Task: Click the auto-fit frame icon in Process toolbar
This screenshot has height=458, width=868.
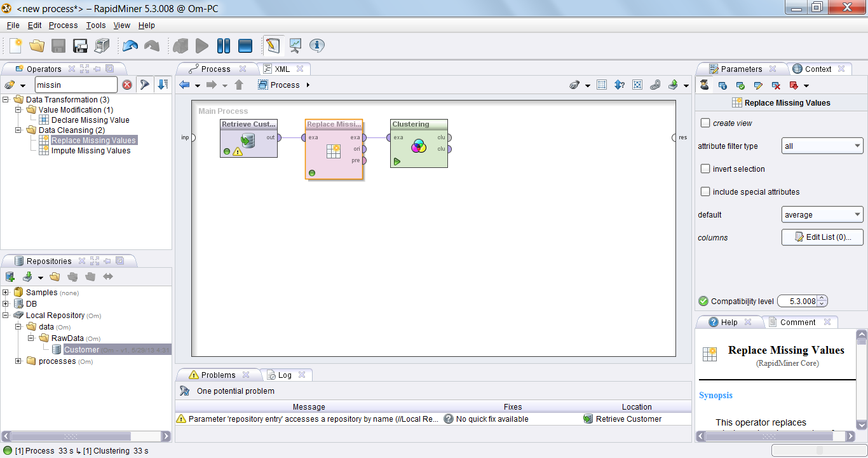Action: [x=637, y=85]
